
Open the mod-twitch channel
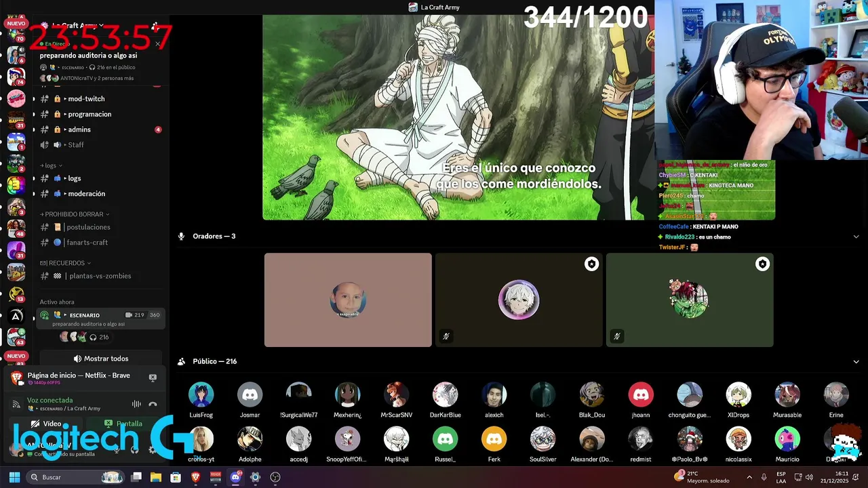point(100,99)
